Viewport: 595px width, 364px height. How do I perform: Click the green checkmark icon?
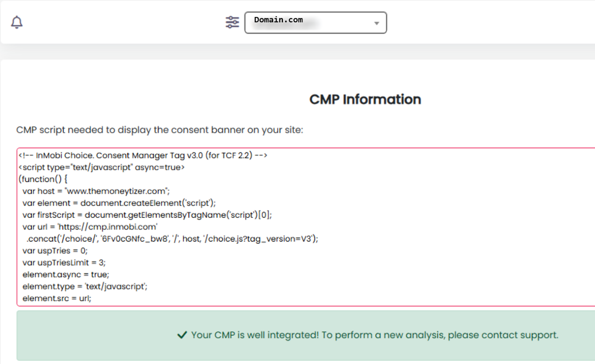tap(182, 335)
